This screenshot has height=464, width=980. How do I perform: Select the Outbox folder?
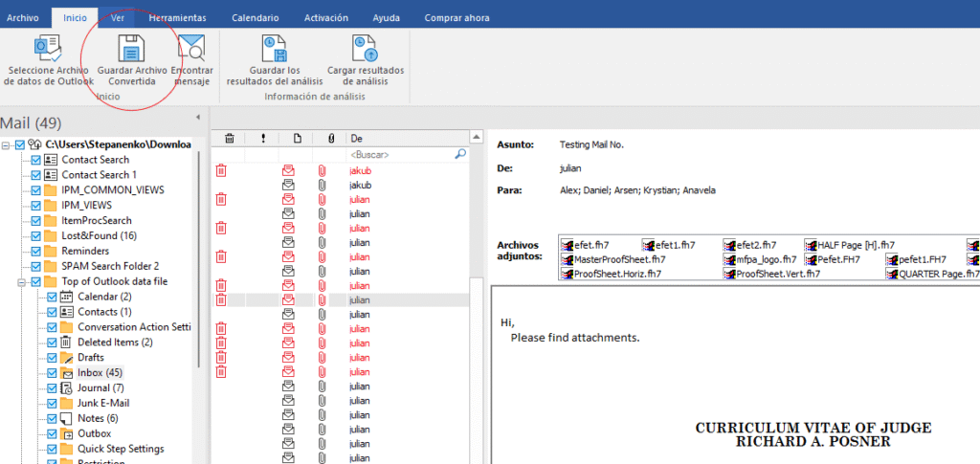pos(95,433)
